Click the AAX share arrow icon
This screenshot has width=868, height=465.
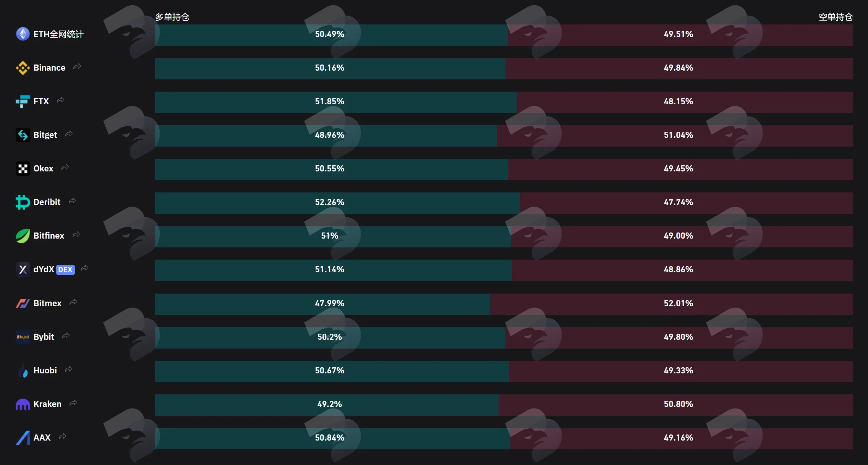[62, 437]
